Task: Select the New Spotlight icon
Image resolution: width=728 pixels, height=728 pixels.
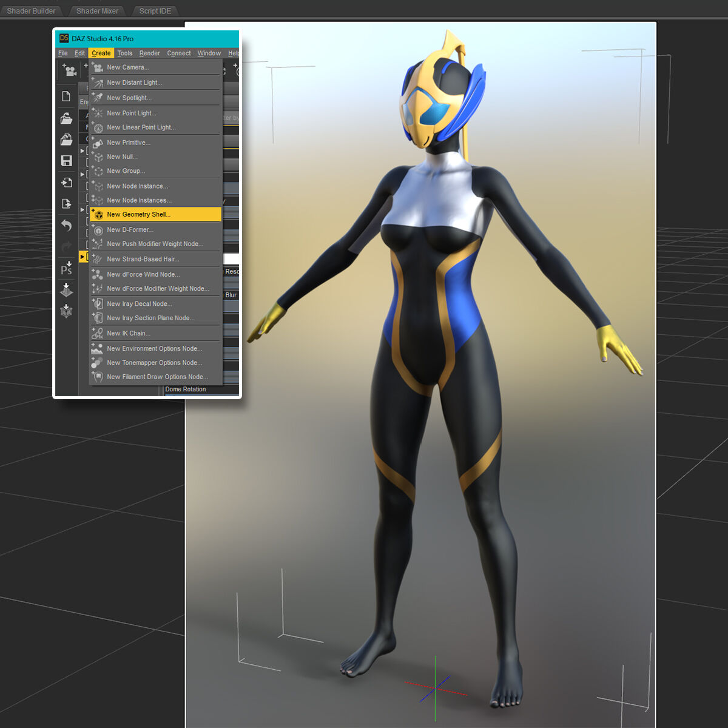Action: [x=98, y=97]
